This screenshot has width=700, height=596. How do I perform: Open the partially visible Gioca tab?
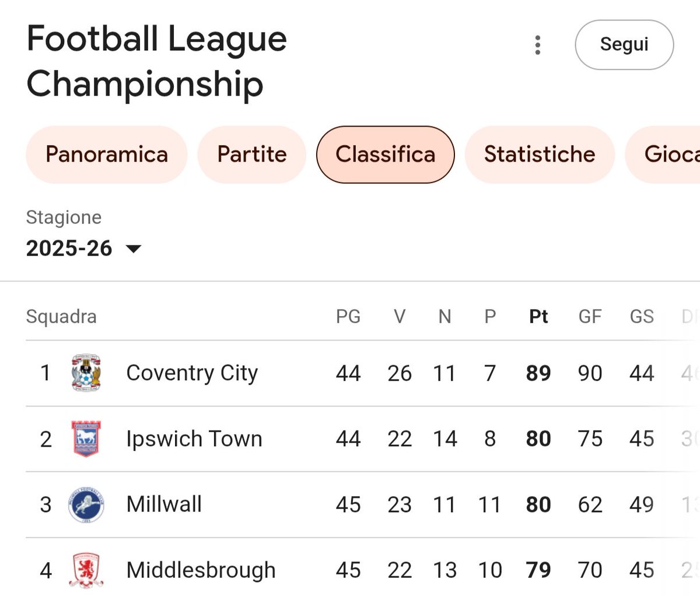(x=663, y=155)
